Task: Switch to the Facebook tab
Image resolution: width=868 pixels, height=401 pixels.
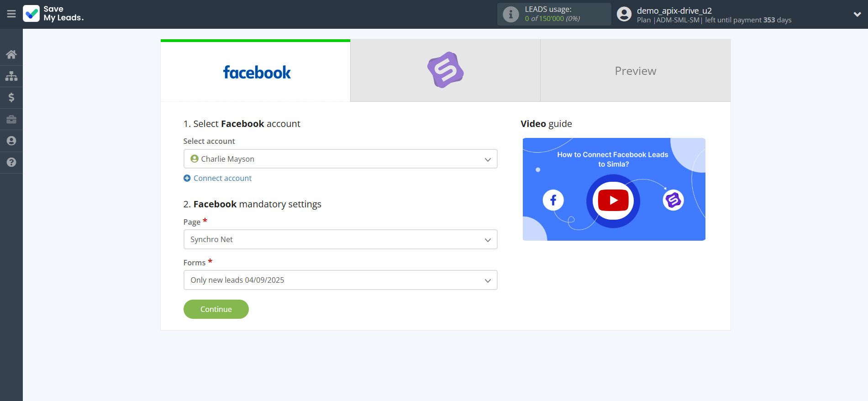Action: point(256,71)
